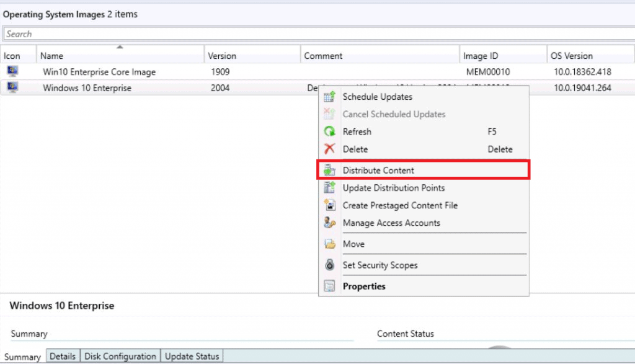Sort by the Name column header

click(120, 55)
